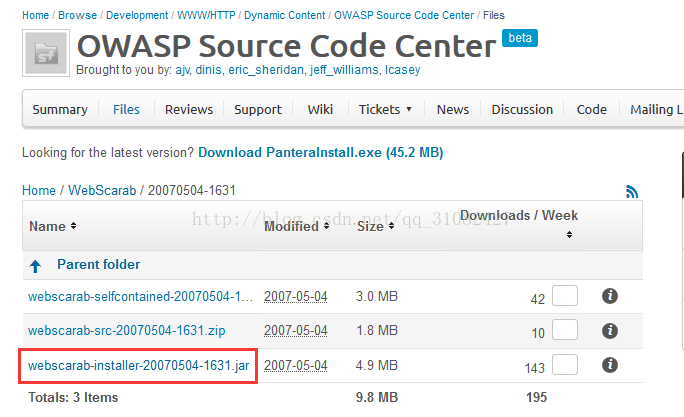Click OWASP Source Code Center breadcrumb link
Image resolution: width=684 pixels, height=417 pixels.
(404, 15)
